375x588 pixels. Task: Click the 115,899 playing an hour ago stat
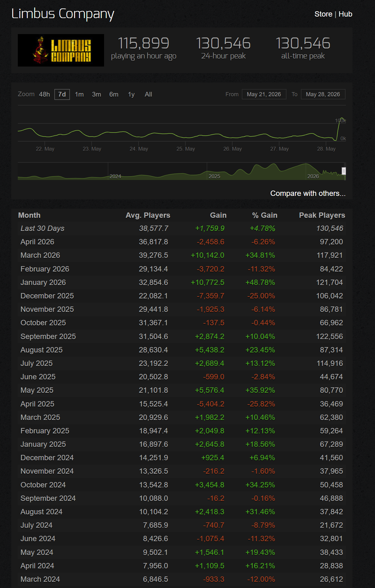pyautogui.click(x=144, y=48)
